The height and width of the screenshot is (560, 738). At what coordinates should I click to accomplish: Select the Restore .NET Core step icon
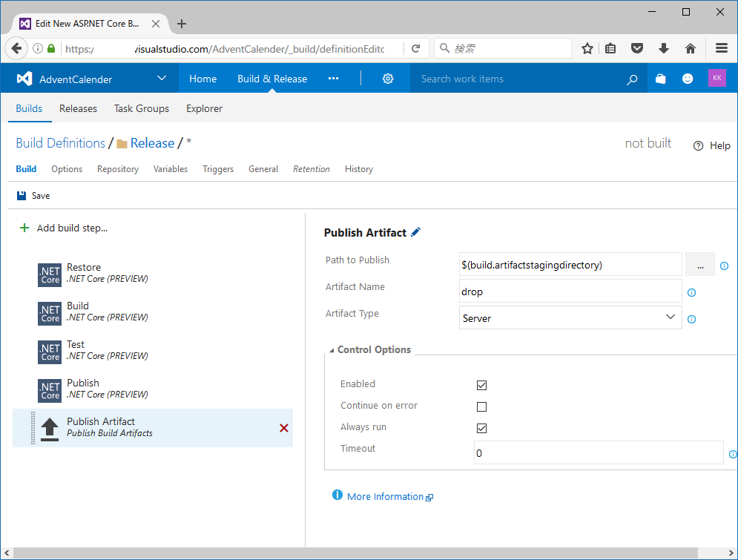50,275
